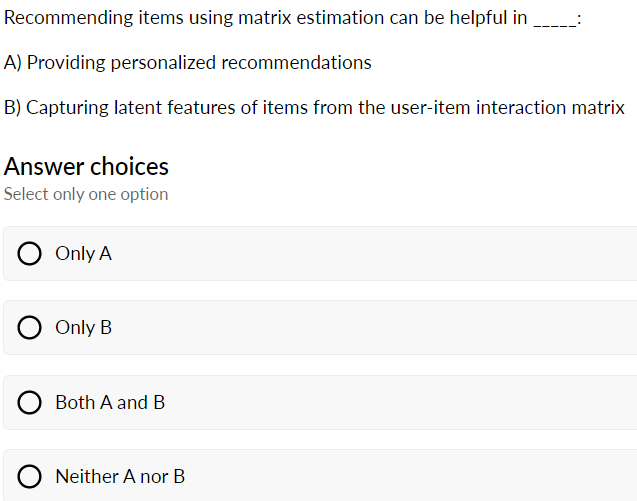This screenshot has height=501, width=637.
Task: Click the "Both A and B" label text
Action: coord(110,403)
